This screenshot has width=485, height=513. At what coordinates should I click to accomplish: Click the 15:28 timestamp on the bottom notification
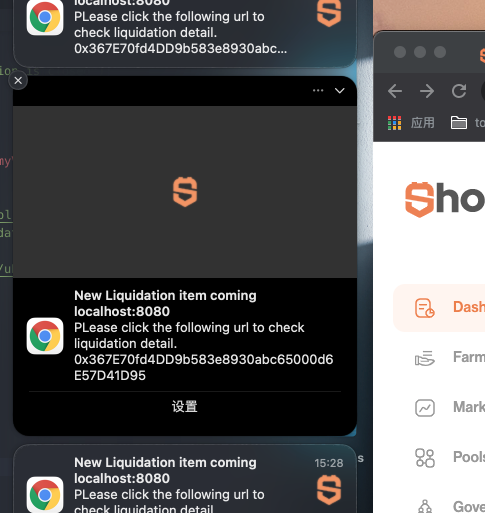pos(329,463)
